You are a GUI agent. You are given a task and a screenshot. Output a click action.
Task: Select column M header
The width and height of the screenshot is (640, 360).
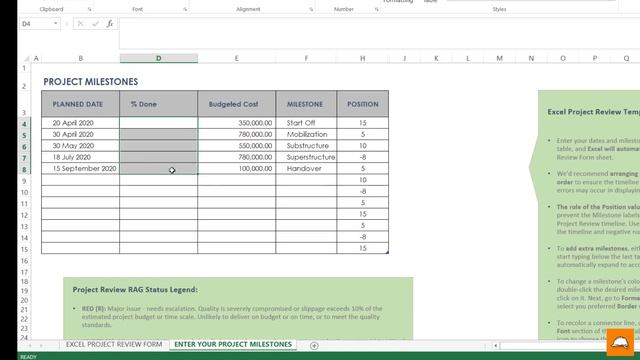pyautogui.click(x=499, y=58)
